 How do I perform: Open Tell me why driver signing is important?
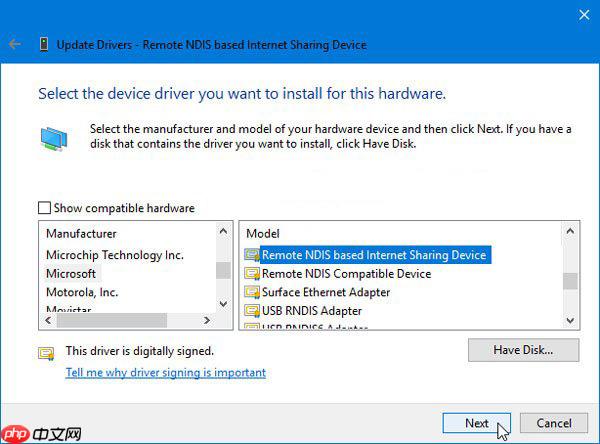[166, 372]
